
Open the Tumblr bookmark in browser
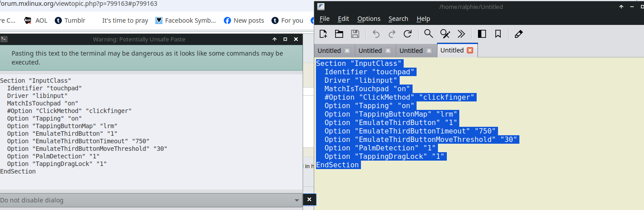coord(70,20)
